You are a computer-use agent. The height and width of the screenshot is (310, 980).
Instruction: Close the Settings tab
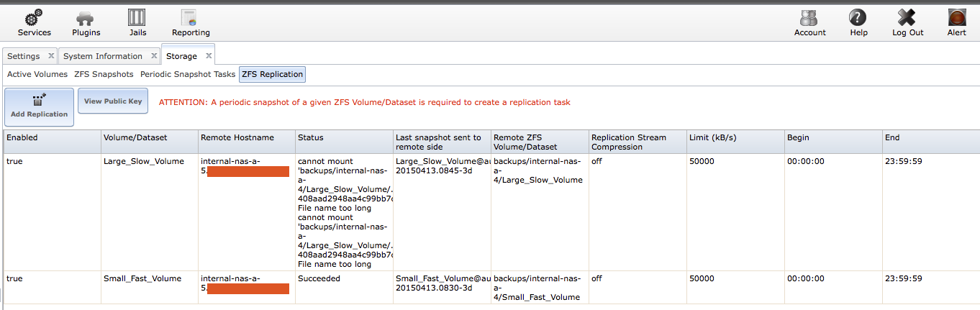coord(51,55)
